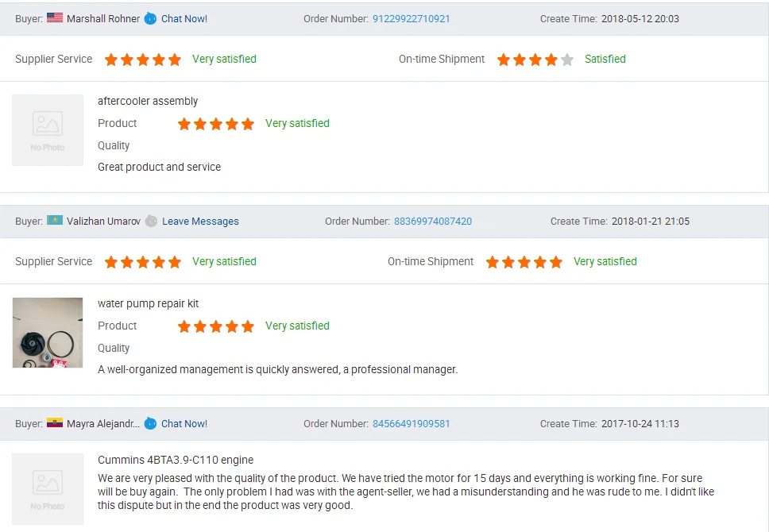Viewport: 769px width, 532px height.
Task: Click the water pump repair kit title
Action: [148, 303]
